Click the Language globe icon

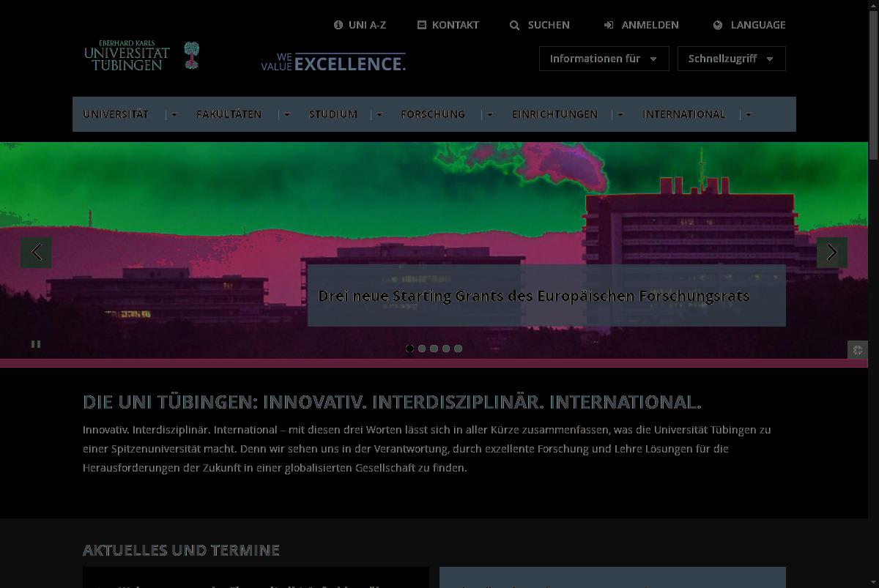(x=718, y=25)
